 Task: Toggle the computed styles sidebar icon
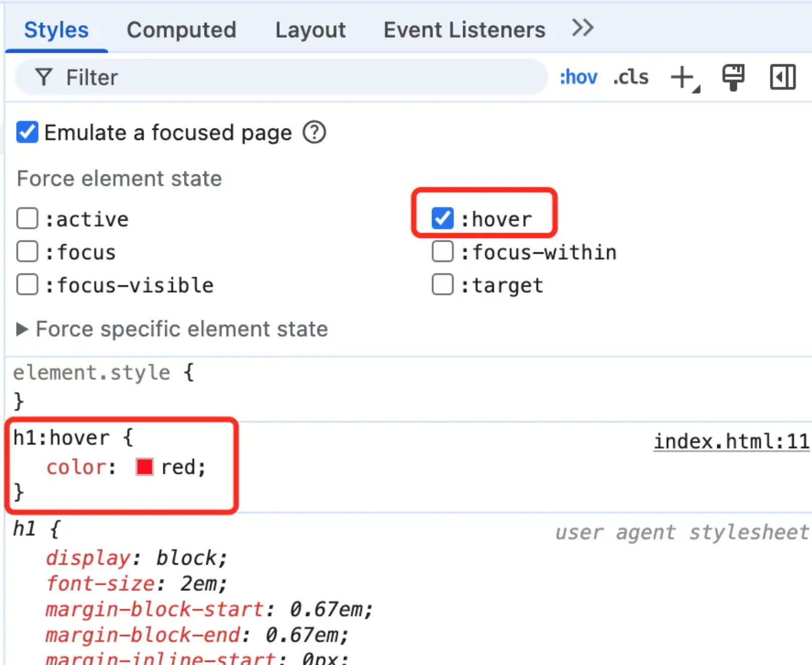(x=782, y=77)
